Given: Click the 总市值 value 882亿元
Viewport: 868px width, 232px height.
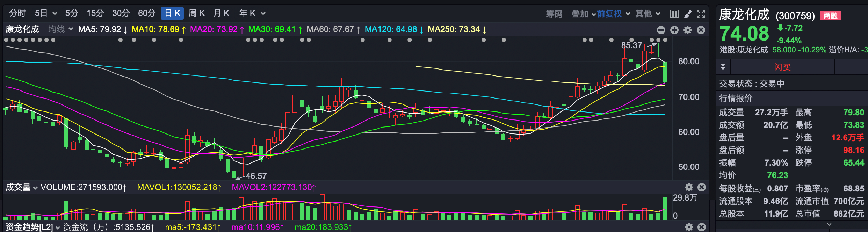Looking at the screenshot, I should (x=849, y=214).
